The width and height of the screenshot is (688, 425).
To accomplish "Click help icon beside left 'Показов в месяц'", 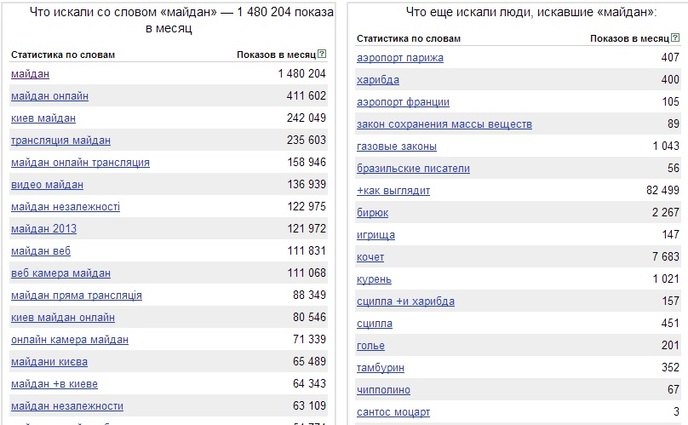I will pyautogui.click(x=322, y=53).
